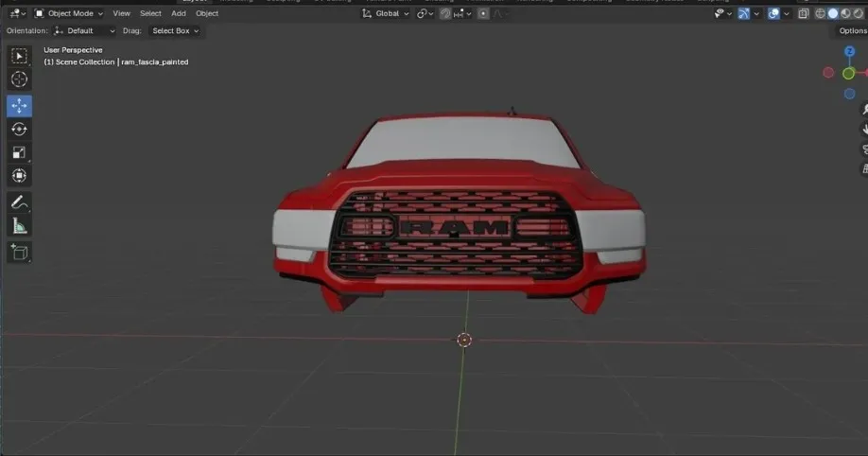Click the faded blue negative Z gizmo circle

(849, 95)
